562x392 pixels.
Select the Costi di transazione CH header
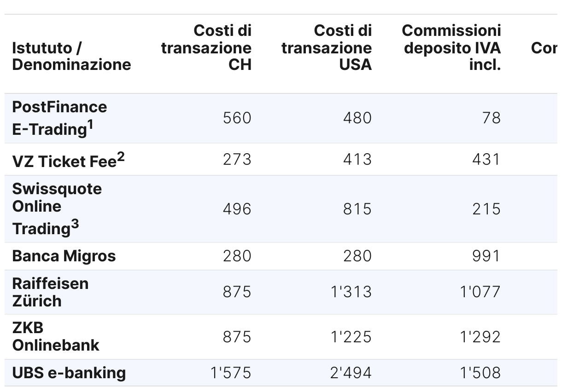pos(206,47)
